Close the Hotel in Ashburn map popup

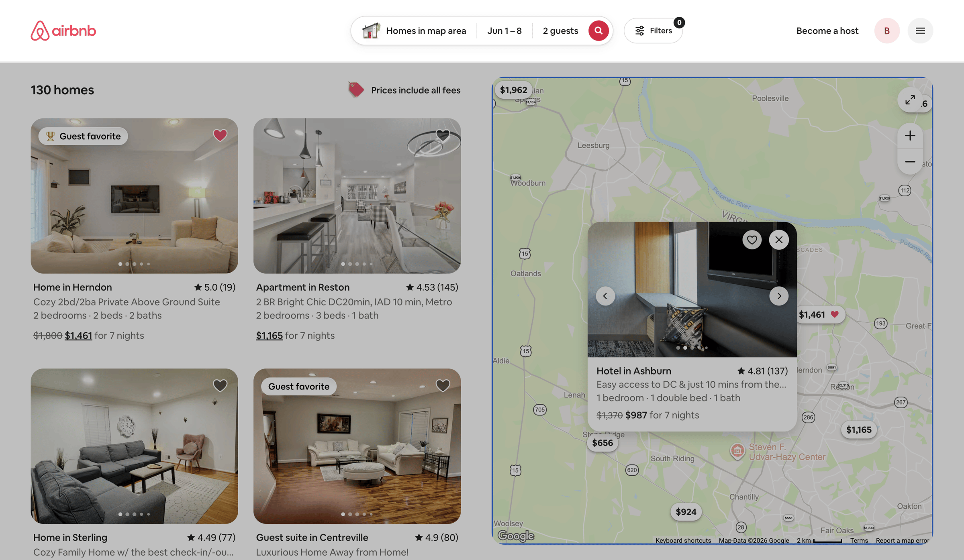coord(779,240)
